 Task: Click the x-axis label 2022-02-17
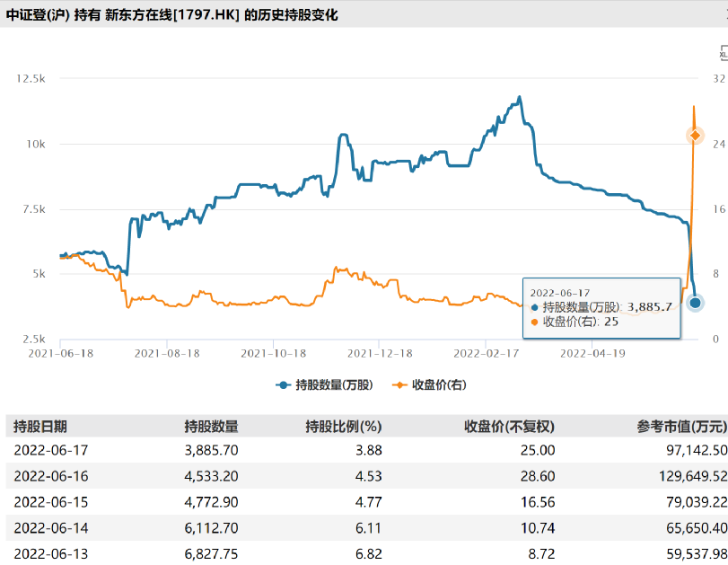[487, 354]
